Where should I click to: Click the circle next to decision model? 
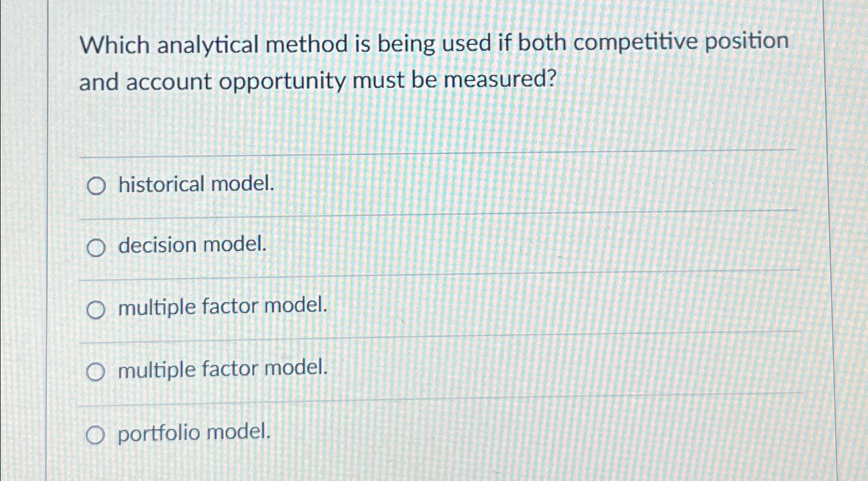[x=96, y=247]
